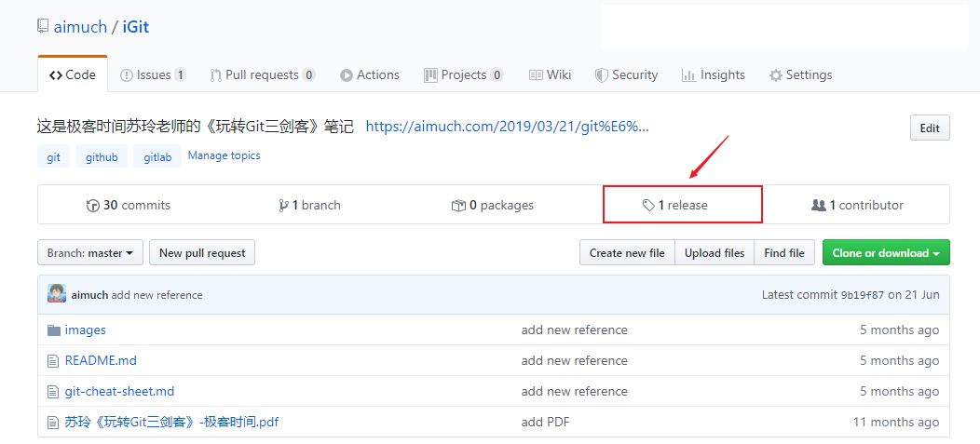Open the Security tab
Image resolution: width=980 pixels, height=444 pixels.
[x=626, y=75]
